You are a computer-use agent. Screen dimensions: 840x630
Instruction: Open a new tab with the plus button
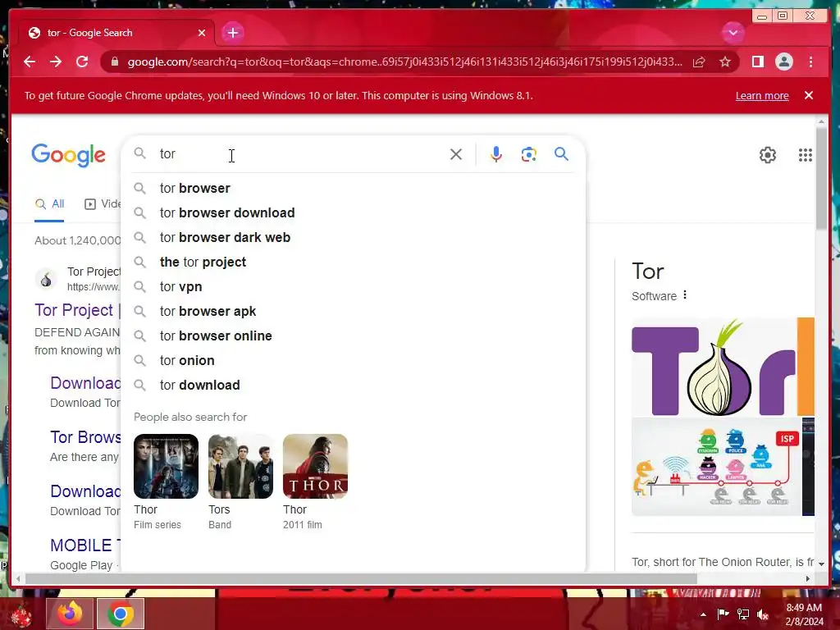pyautogui.click(x=232, y=33)
